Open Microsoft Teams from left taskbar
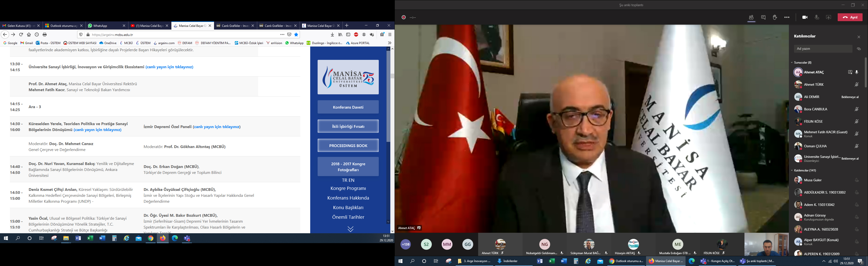 pos(187,238)
